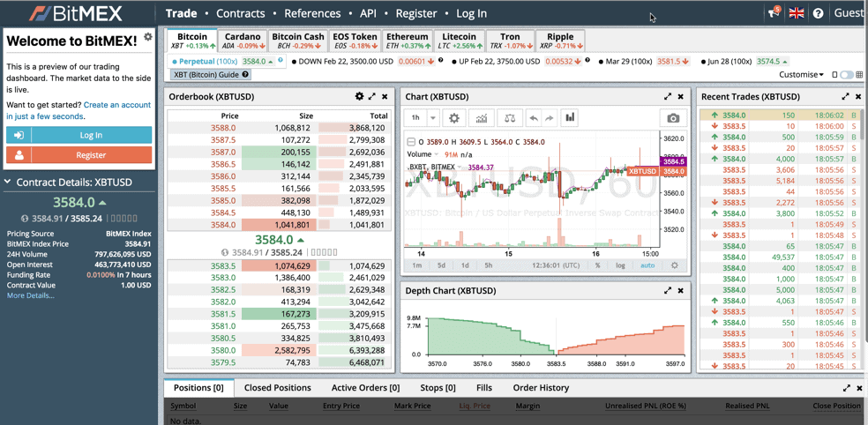Open the Contracts menu
868x425 pixels.
(240, 13)
